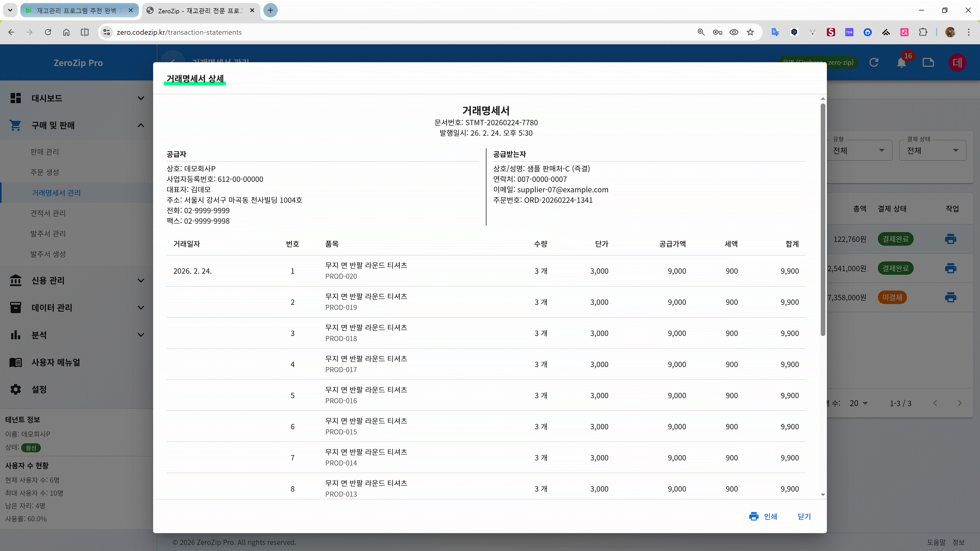Expand the 대시보드 sidebar section
Image resolution: width=980 pixels, height=551 pixels.
140,98
